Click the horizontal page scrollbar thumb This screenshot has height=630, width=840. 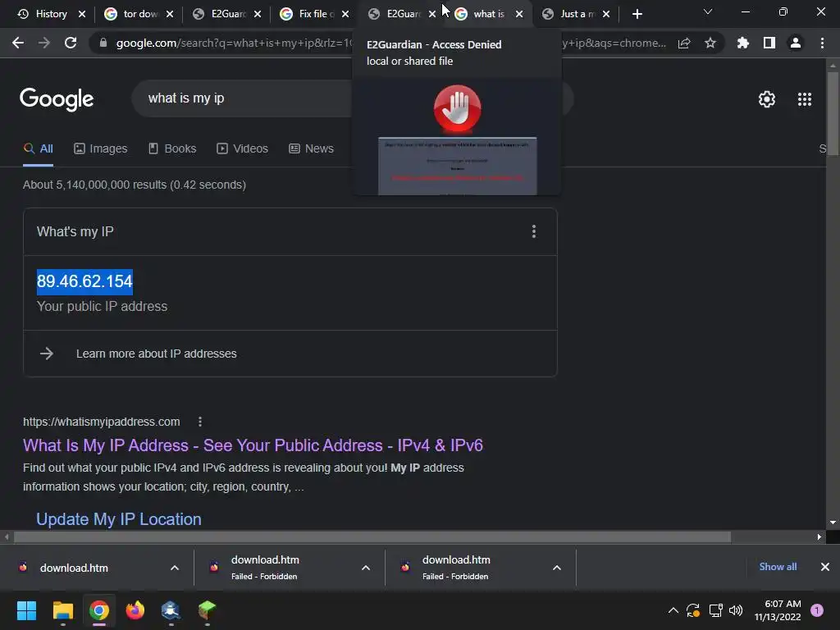click(x=372, y=536)
